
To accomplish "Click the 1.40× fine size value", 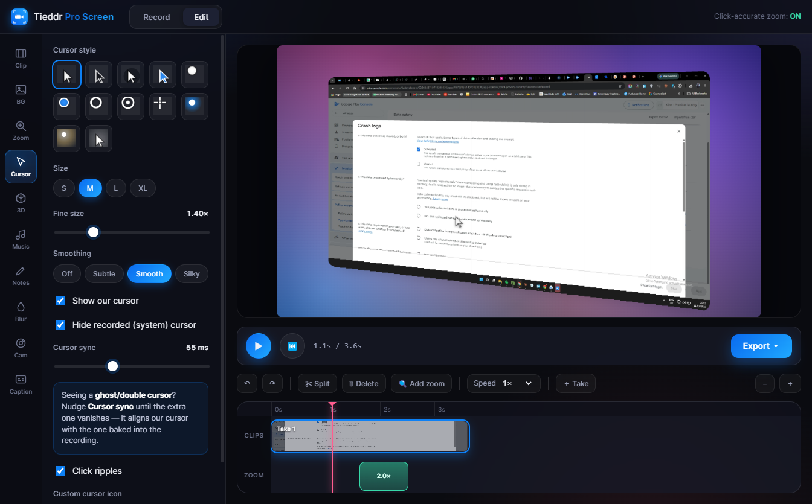I will tap(198, 214).
